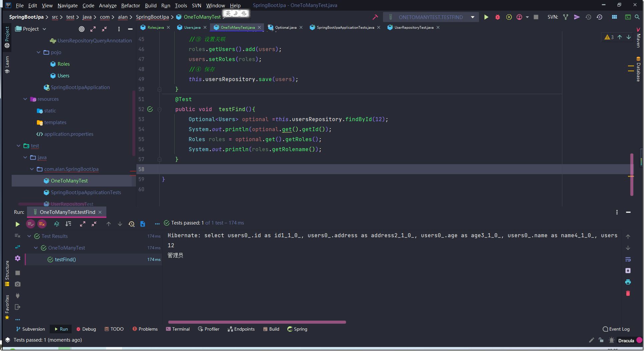Open the Analyze menu

point(108,5)
